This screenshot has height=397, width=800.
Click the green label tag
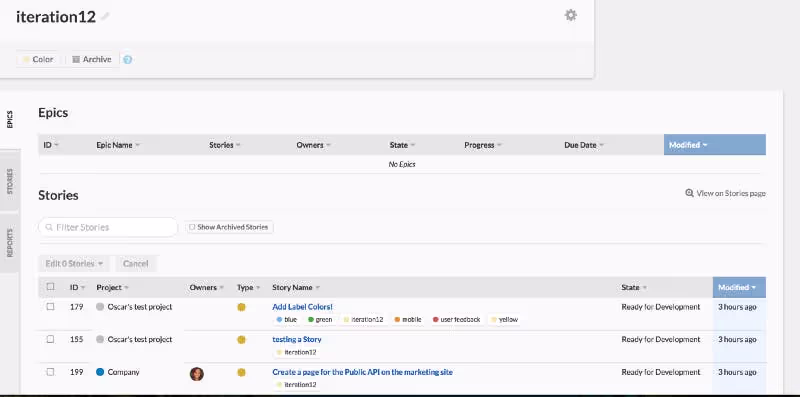click(320, 319)
